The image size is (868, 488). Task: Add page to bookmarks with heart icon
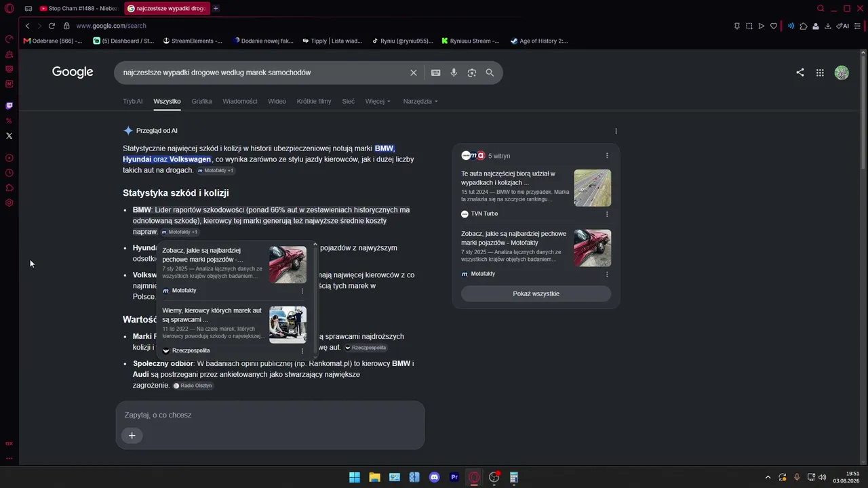(774, 26)
